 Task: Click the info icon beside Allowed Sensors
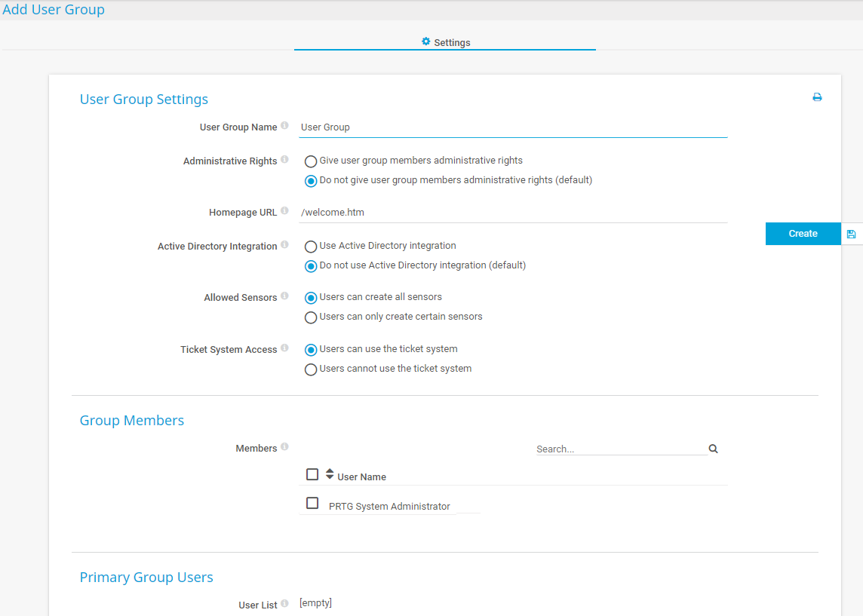(284, 296)
